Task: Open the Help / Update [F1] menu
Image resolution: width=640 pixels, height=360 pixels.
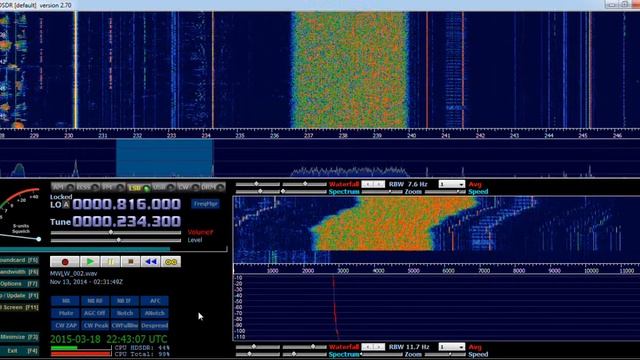Action: coord(19,296)
